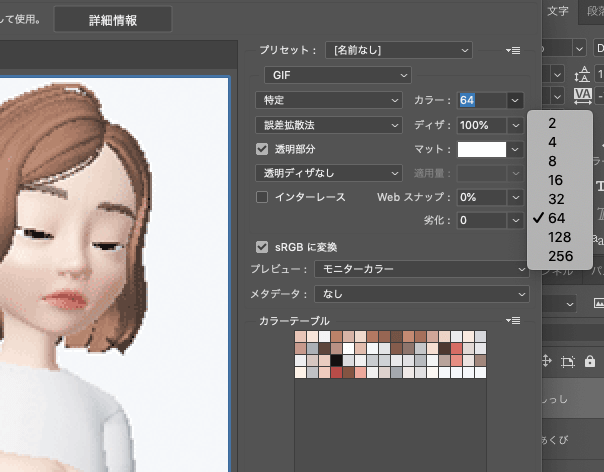Click the white マット matte color swatch

482,149
